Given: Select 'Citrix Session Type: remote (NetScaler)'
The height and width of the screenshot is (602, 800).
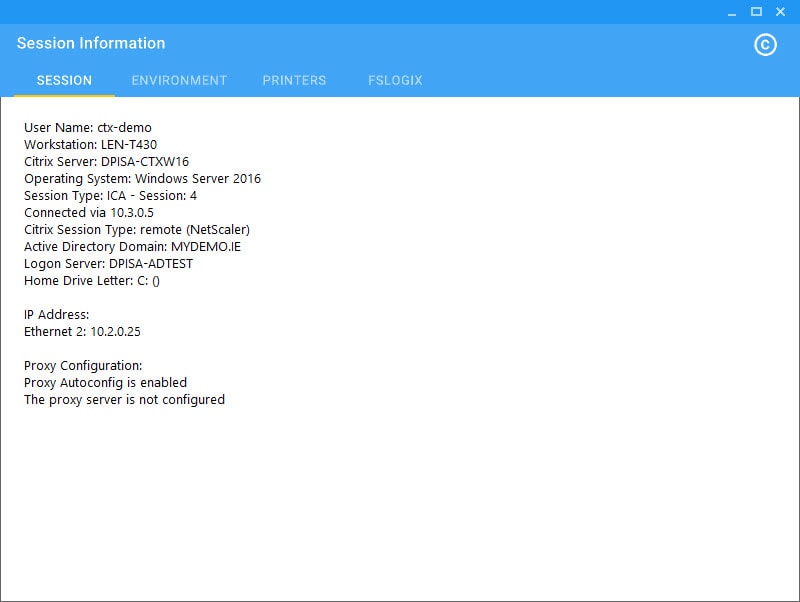Looking at the screenshot, I should pyautogui.click(x=137, y=230).
